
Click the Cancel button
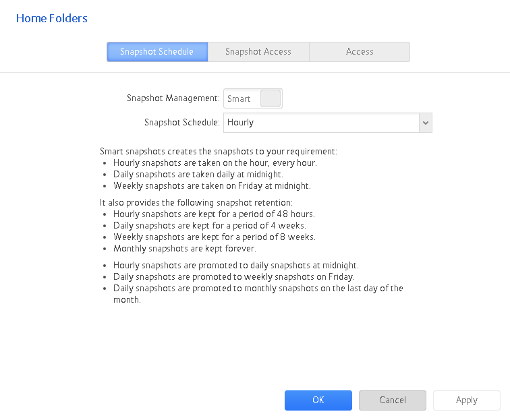pos(392,400)
